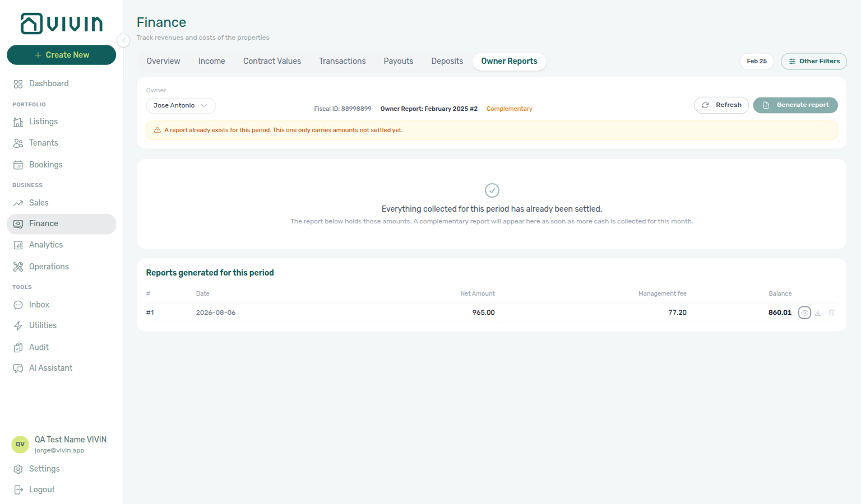Open Bookings via its calendar icon
The height and width of the screenshot is (504, 861).
coord(18,165)
